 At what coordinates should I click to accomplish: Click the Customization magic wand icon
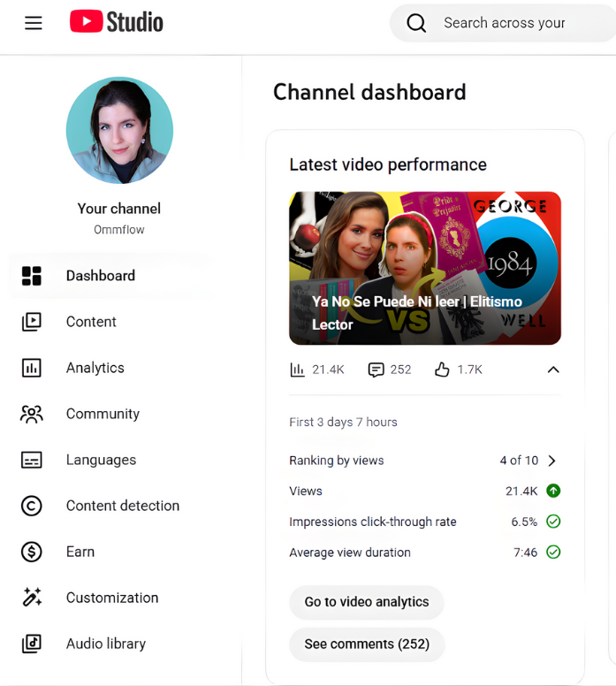click(32, 598)
